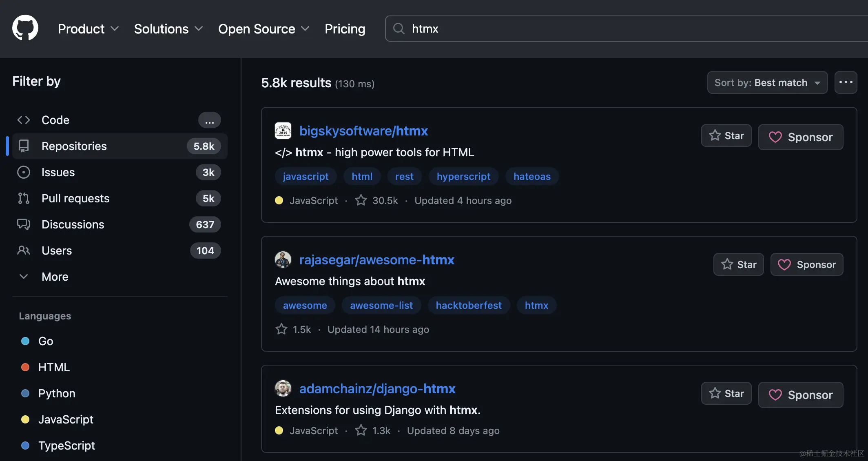Sponsor the bigskysoftware/htmx project

[x=800, y=137]
